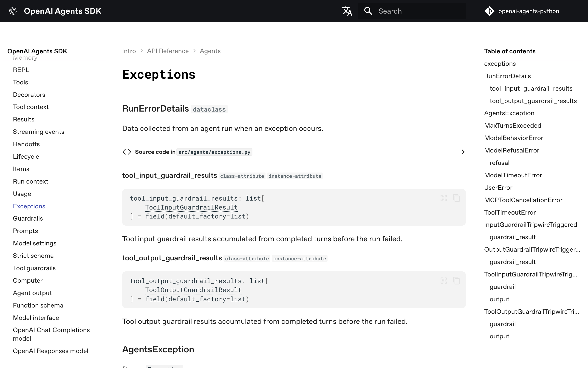Navigate to Lifecycle in sidebar
This screenshot has height=368, width=588.
[26, 156]
